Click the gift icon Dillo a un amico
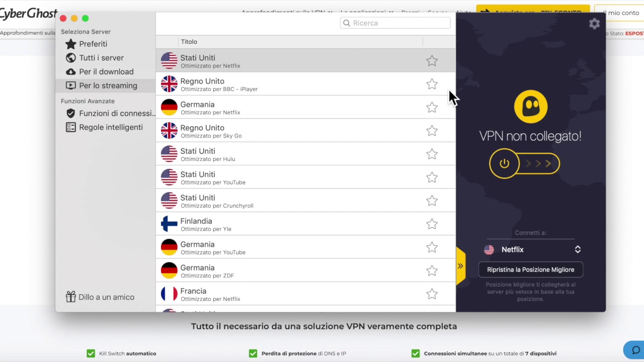Viewport: 644px width, 362px height. (100, 297)
